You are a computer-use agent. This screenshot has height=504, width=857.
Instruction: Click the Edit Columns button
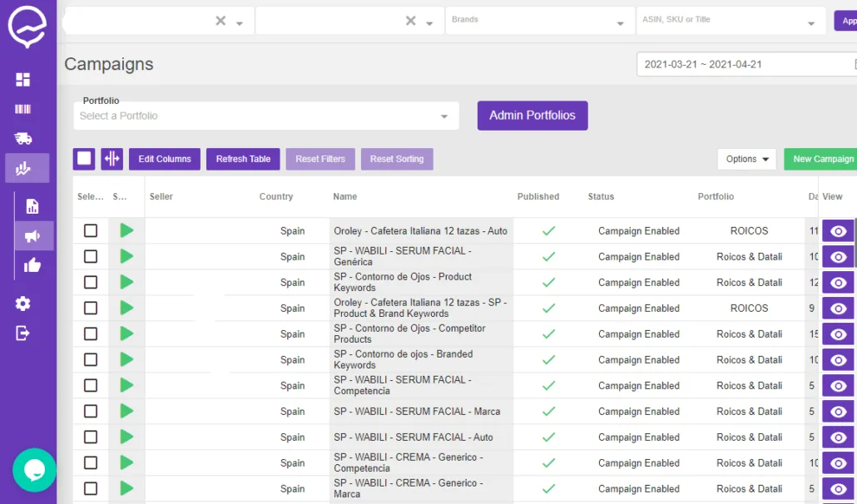(165, 159)
